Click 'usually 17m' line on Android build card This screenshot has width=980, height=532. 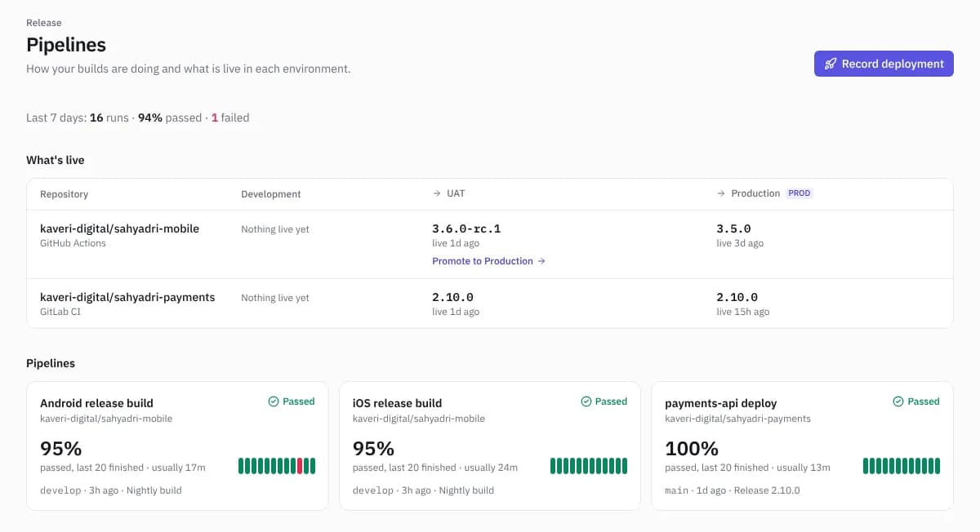pos(122,468)
